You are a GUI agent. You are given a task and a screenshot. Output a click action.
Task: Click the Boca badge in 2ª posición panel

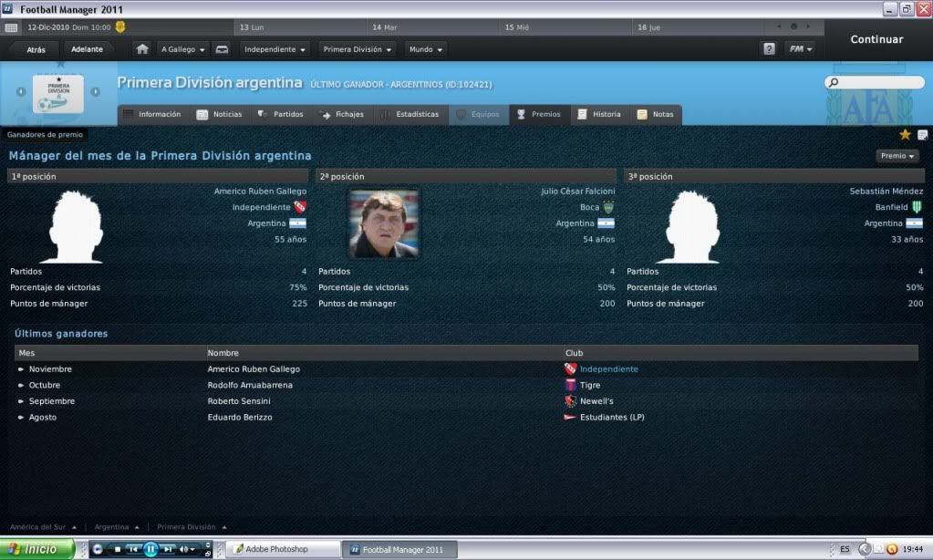(x=608, y=207)
